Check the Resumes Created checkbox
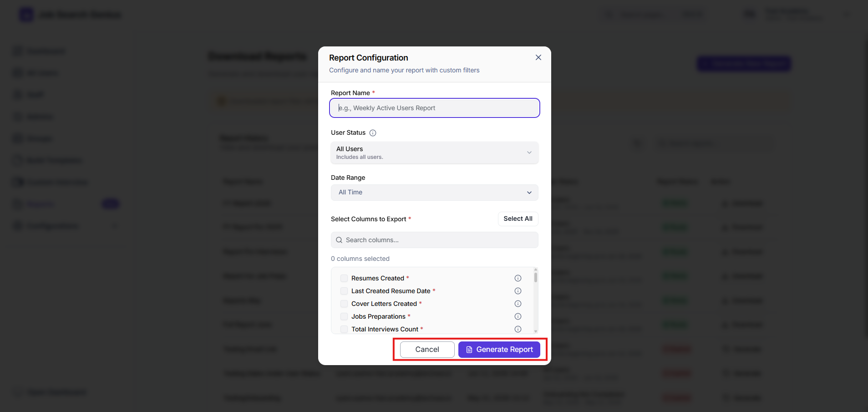The width and height of the screenshot is (868, 412). click(344, 278)
